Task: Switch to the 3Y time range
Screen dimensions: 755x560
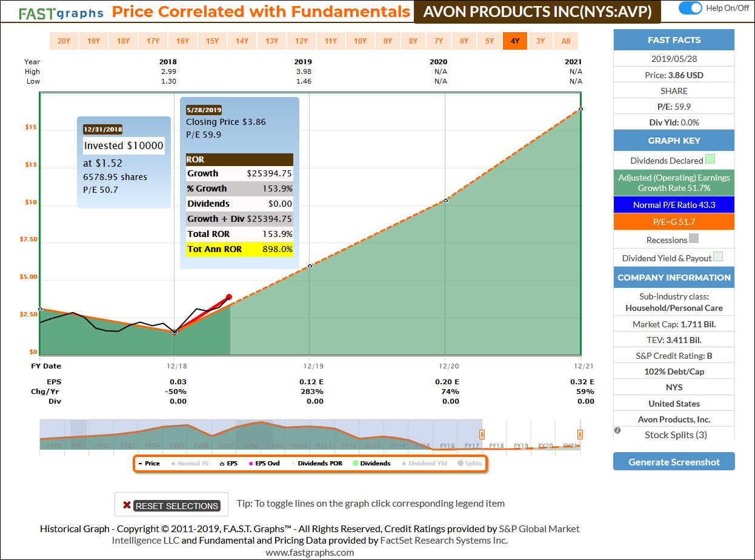Action: tap(540, 41)
